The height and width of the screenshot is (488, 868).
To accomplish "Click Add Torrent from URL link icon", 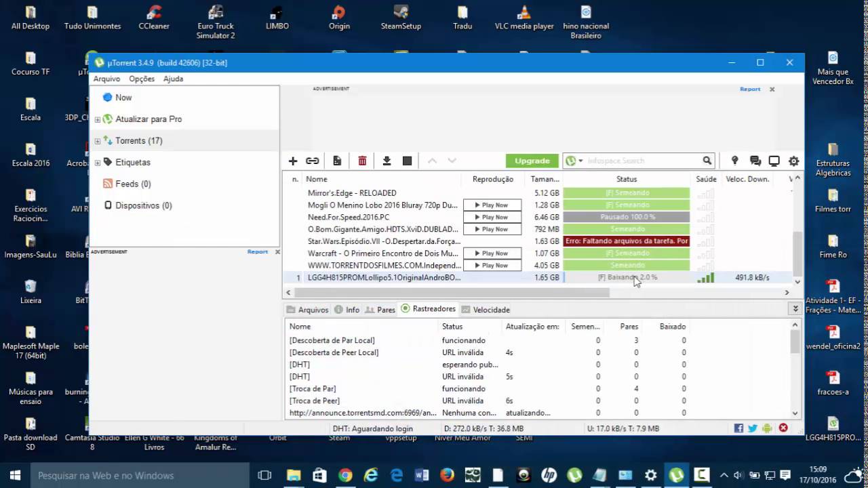I will click(x=313, y=161).
